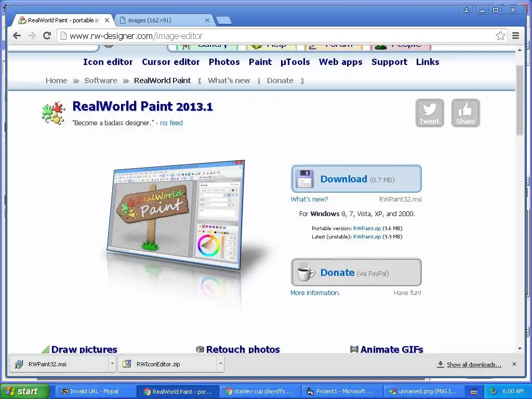Viewport: 532px width, 399px height.
Task: Switch to Invalid URL - Mypal taskbar window
Action: tap(95, 391)
